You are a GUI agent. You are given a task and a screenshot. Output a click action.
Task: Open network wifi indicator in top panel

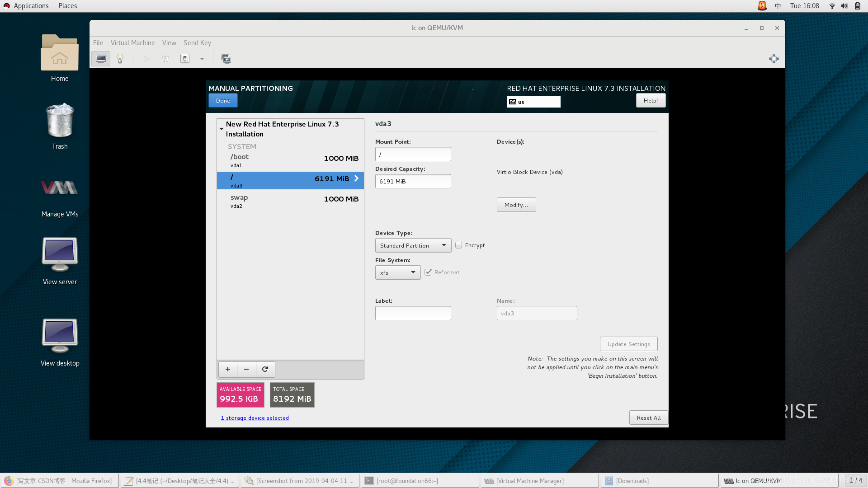click(832, 6)
